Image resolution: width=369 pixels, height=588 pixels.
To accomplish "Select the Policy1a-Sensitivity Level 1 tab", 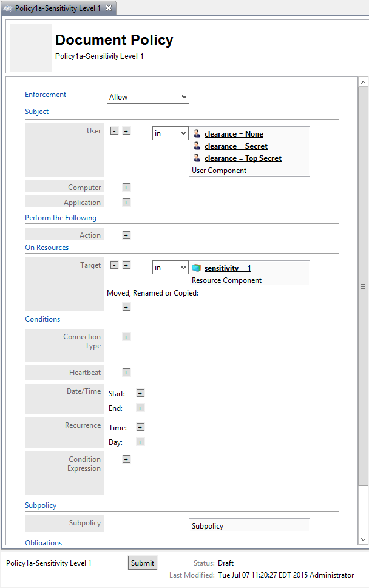I will click(58, 8).
